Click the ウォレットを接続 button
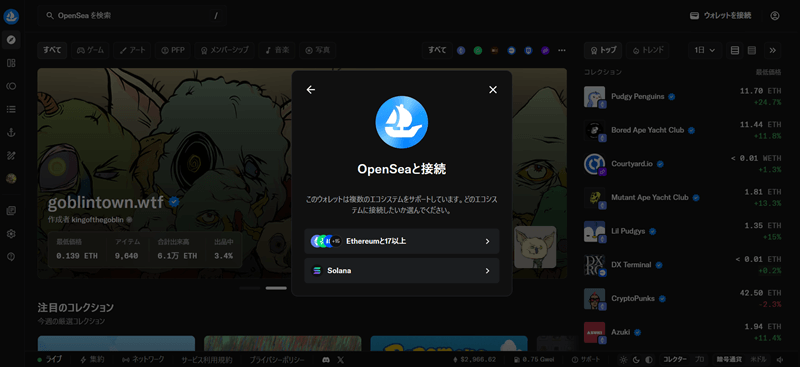 (721, 16)
